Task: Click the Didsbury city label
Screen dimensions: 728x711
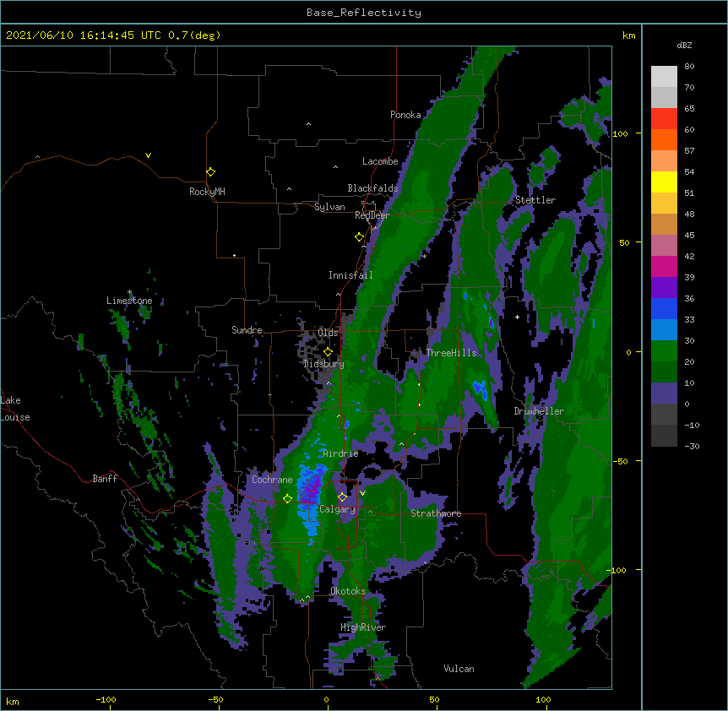Action: (x=323, y=364)
